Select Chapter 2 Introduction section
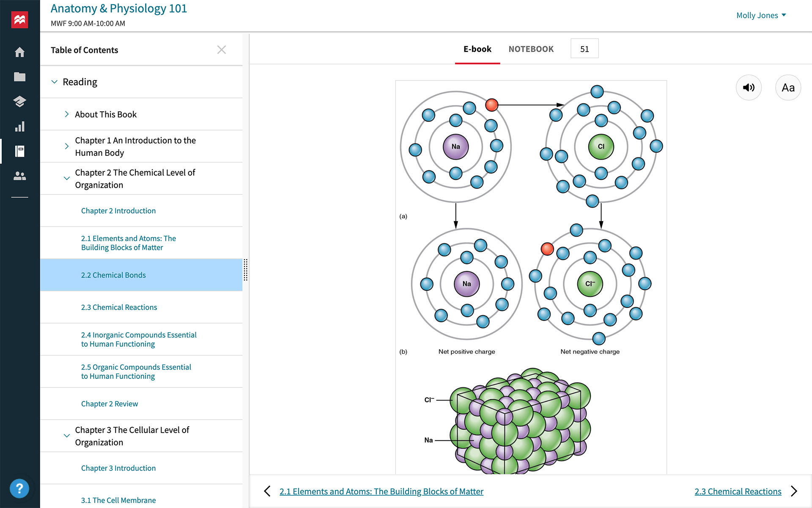The width and height of the screenshot is (812, 508). [119, 211]
